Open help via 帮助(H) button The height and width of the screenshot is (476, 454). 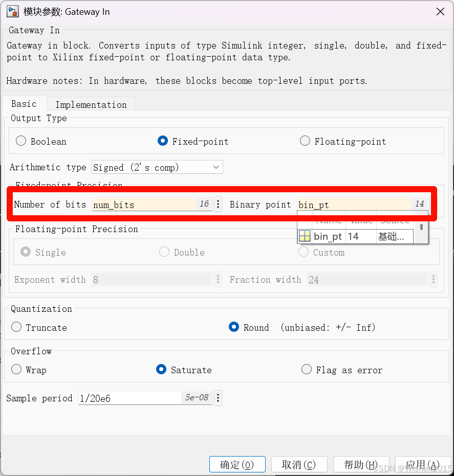[361, 464]
